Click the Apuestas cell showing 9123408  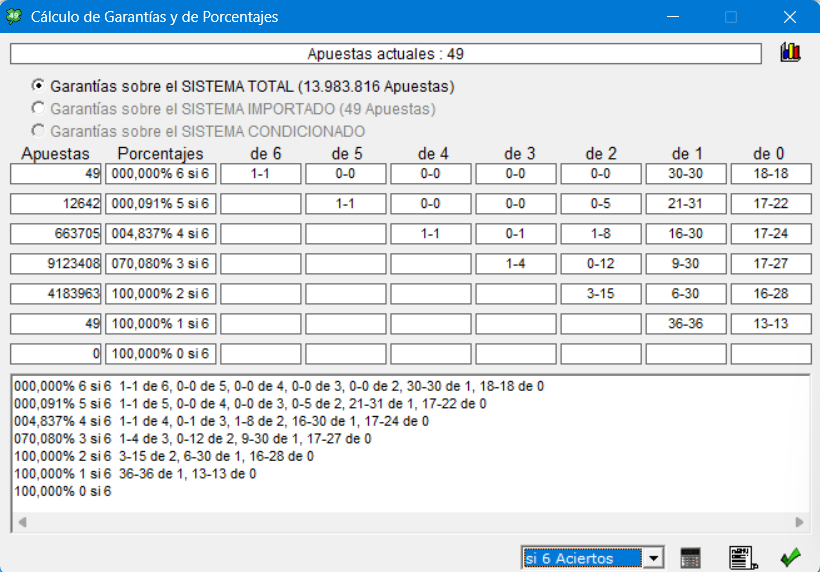click(x=55, y=264)
